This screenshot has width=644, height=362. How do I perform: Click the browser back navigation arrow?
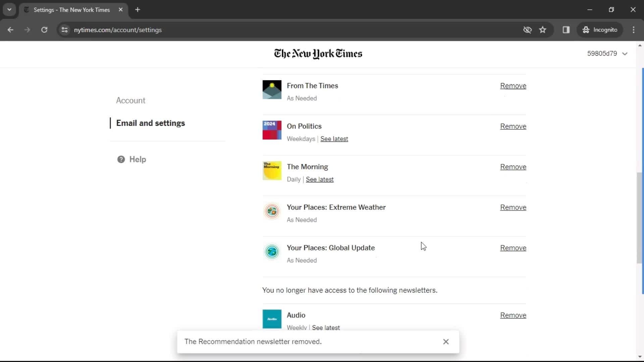click(11, 29)
